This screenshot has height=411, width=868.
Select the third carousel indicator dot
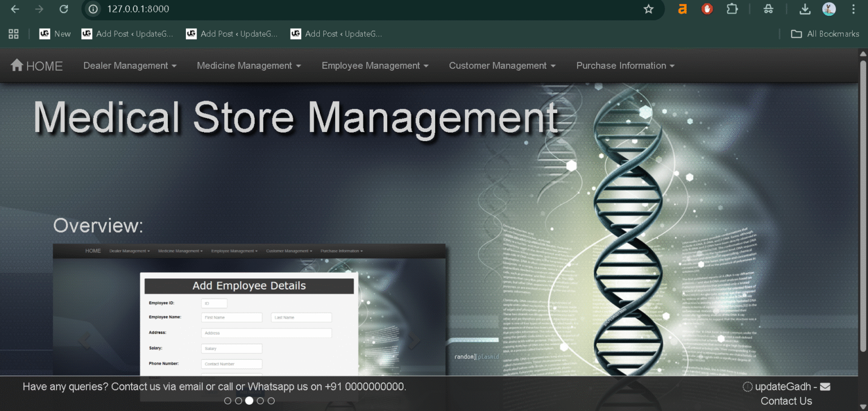click(x=249, y=400)
